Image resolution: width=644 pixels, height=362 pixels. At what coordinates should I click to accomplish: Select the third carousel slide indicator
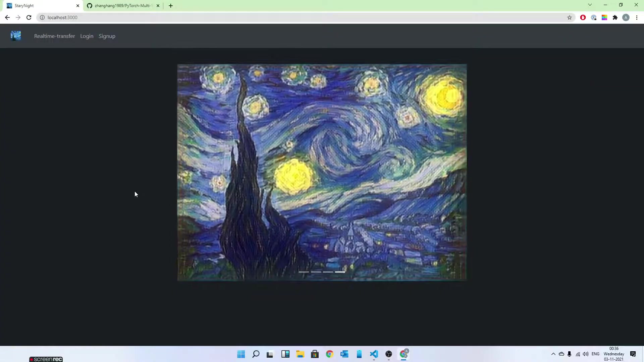[328, 272]
